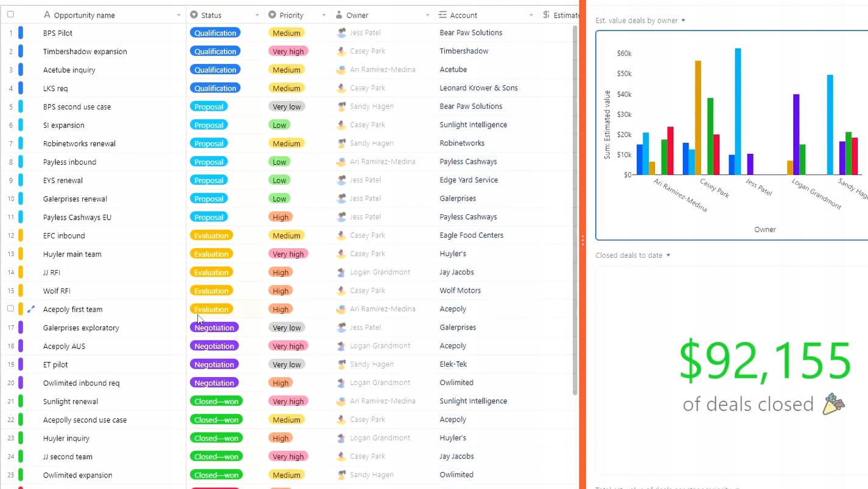Click Jess Patel's avatar in Galerprises exploratory row
This screenshot has width=868, height=489.
(x=341, y=327)
